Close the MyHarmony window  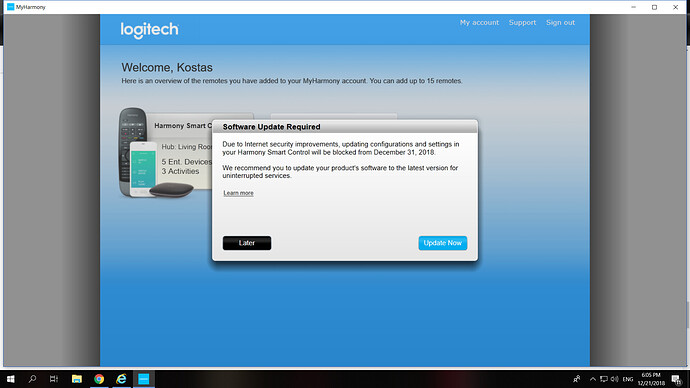click(x=675, y=7)
